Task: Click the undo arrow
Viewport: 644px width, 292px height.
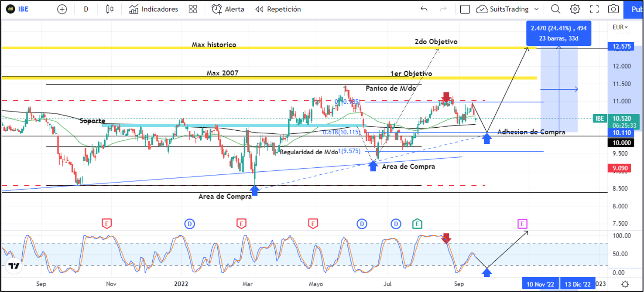Action: (424, 9)
